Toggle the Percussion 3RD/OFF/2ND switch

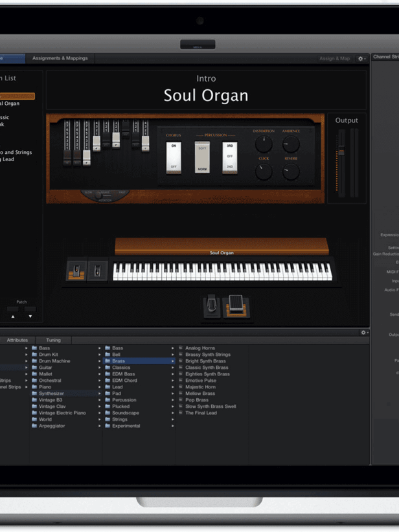(230, 157)
